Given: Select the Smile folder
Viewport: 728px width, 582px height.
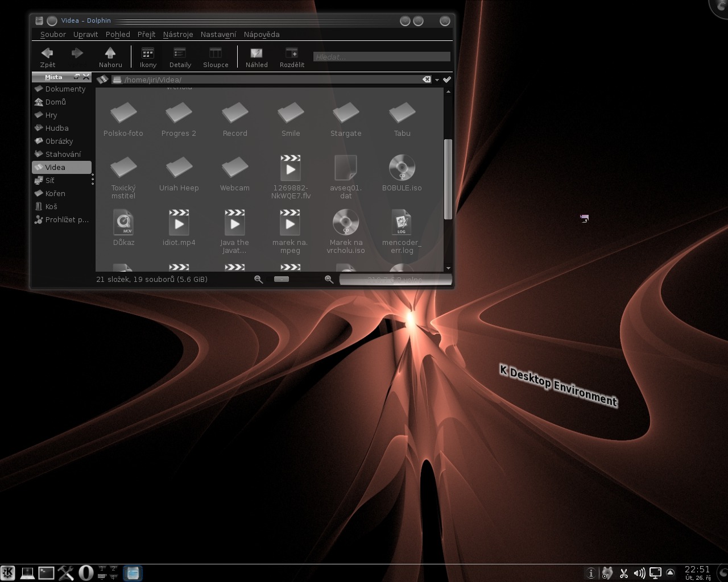Looking at the screenshot, I should click(x=291, y=119).
